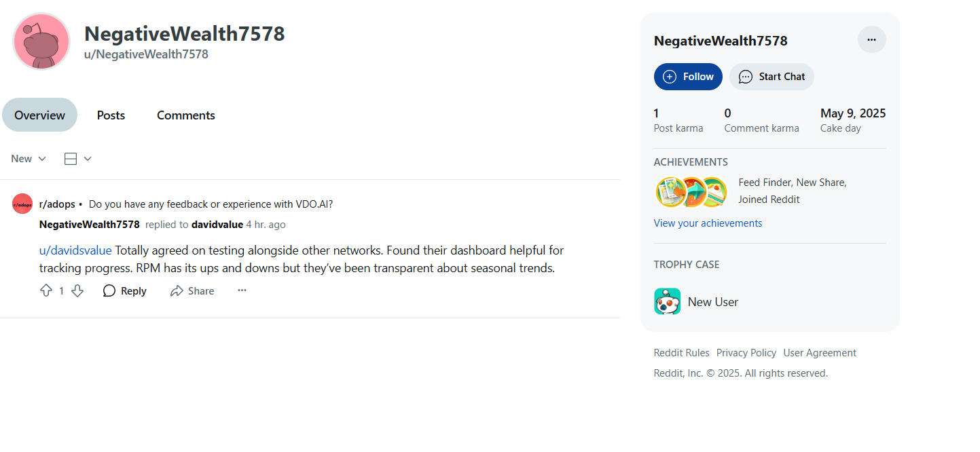The height and width of the screenshot is (452, 980).
Task: Click the NegativeWealth7578 profile avatar
Action: [x=41, y=41]
